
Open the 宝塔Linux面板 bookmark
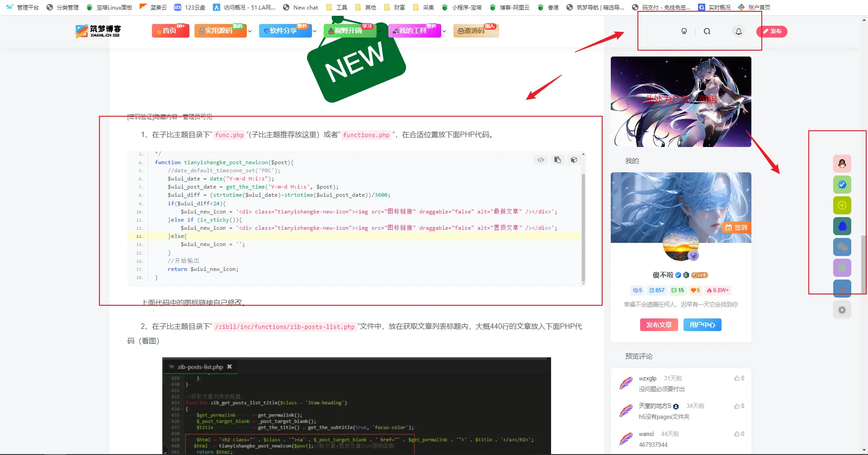(109, 7)
